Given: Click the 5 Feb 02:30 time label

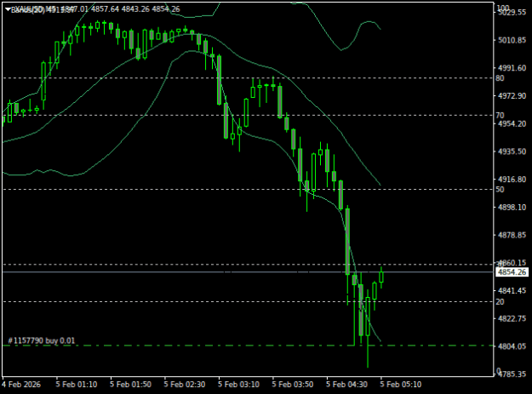Looking at the screenshot, I should click(x=185, y=385).
